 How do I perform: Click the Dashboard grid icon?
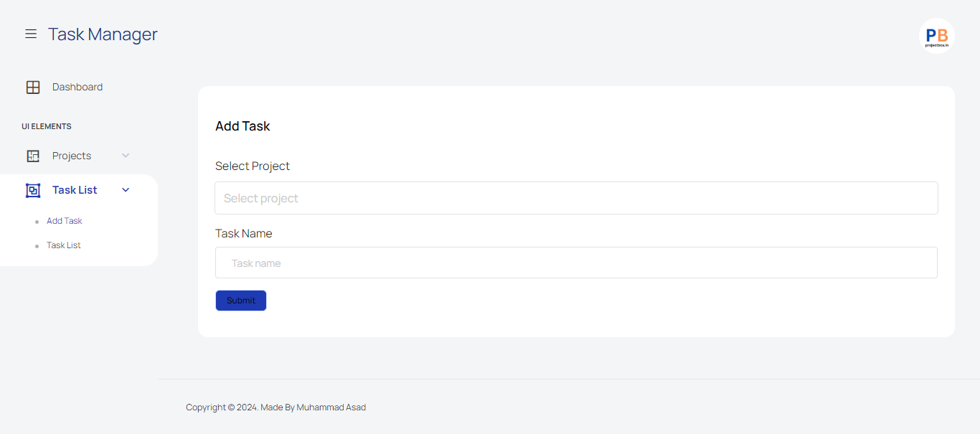(x=33, y=88)
